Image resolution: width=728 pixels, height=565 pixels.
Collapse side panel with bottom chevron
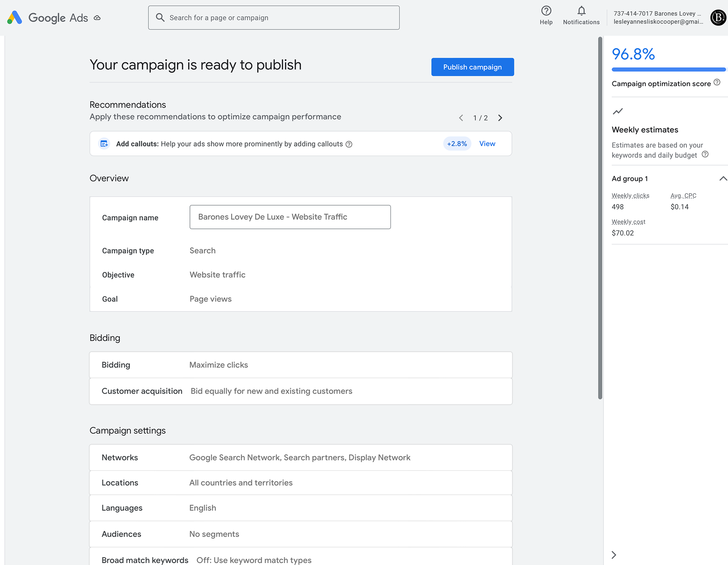(614, 555)
